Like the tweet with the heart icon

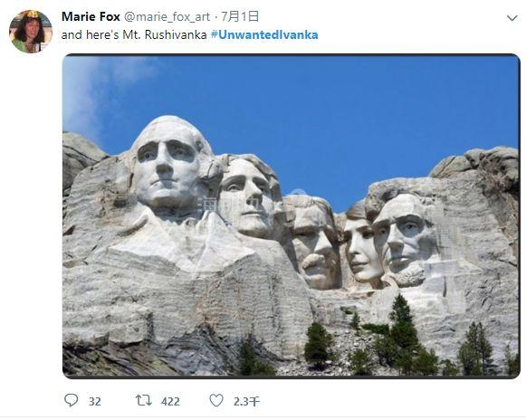pyautogui.click(x=216, y=401)
